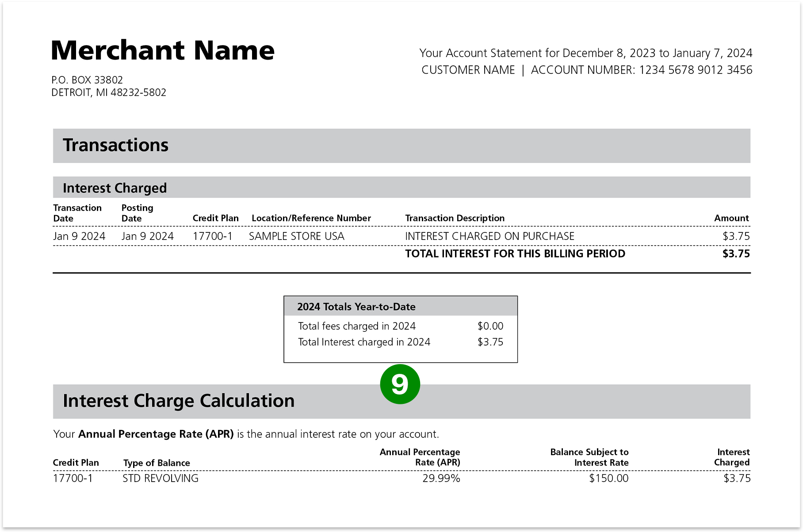The width and height of the screenshot is (803, 532).
Task: Select STD REVOLVING balance type
Action: point(161,478)
